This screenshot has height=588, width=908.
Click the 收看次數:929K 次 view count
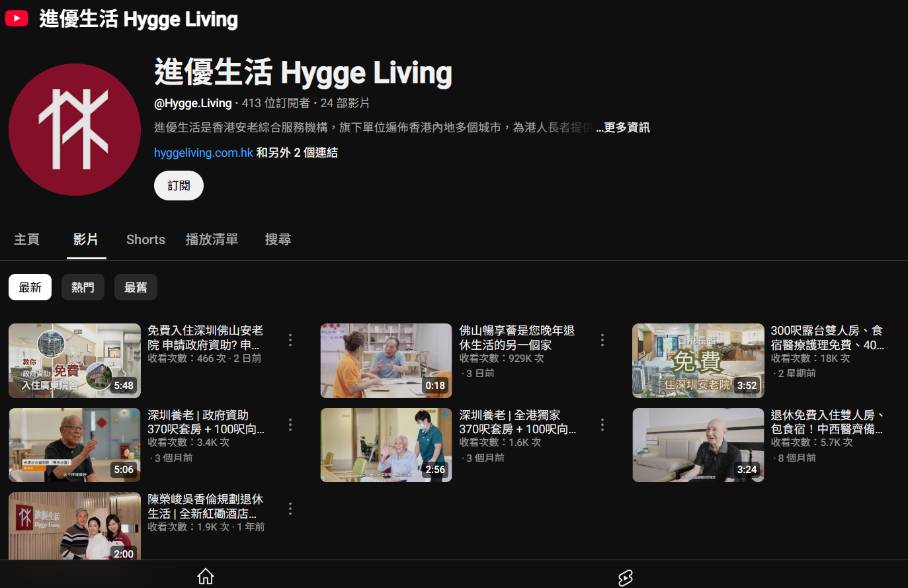(x=502, y=358)
